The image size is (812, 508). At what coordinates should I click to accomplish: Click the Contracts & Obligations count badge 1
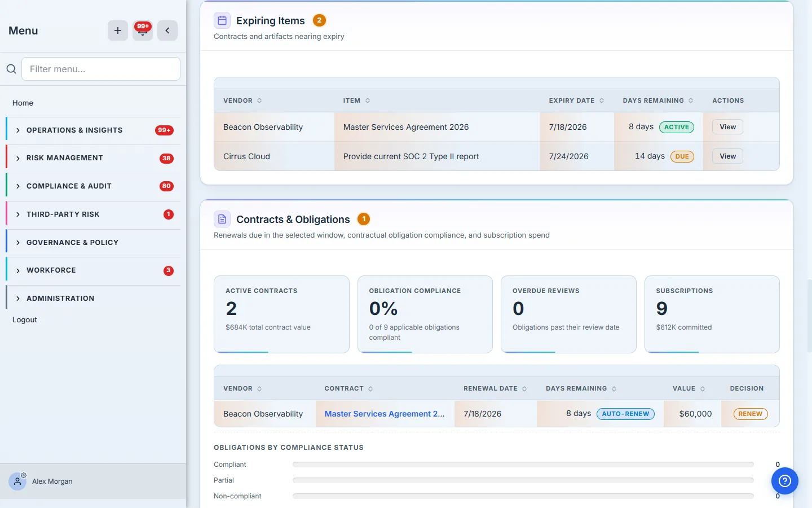(364, 219)
